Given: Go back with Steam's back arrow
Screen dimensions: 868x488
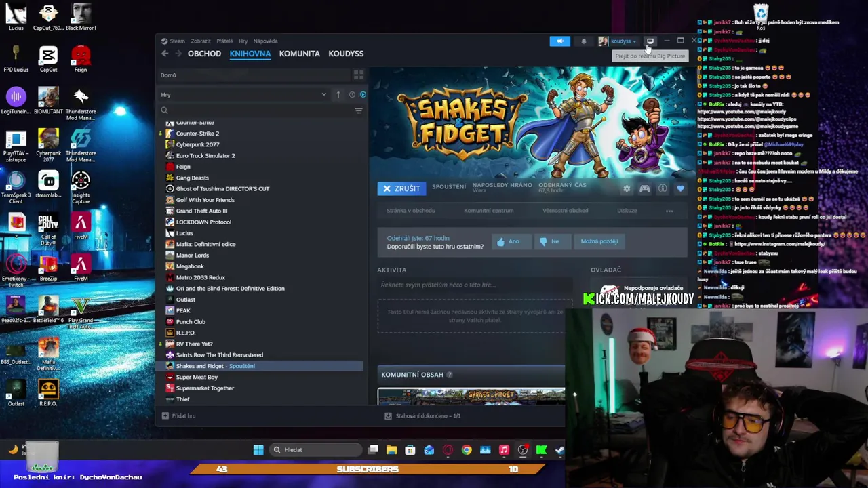Looking at the screenshot, I should tap(165, 54).
